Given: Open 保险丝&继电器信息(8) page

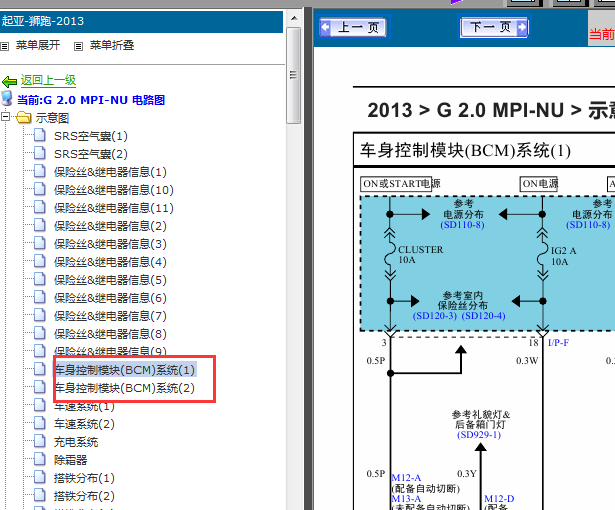Looking at the screenshot, I should point(110,334).
